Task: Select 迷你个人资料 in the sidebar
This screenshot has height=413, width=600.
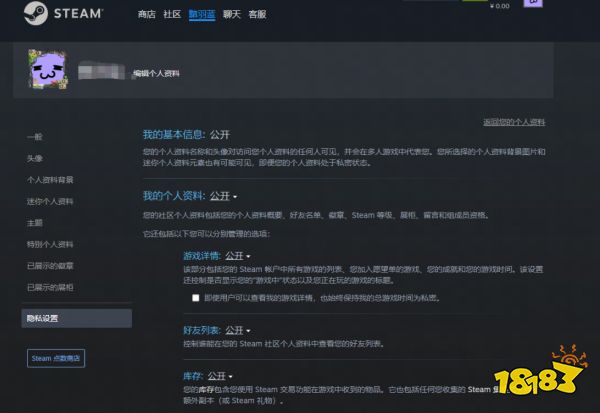Action: point(50,201)
